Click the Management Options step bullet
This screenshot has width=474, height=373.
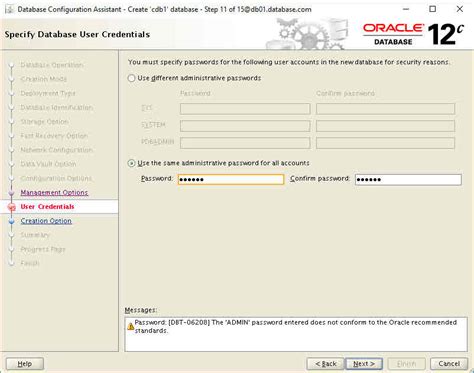12,193
